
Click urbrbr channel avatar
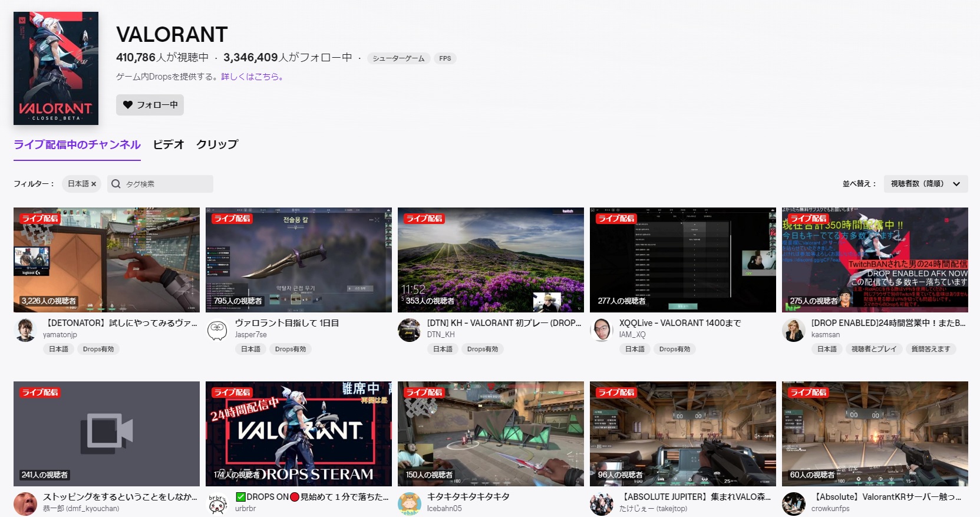tap(217, 504)
